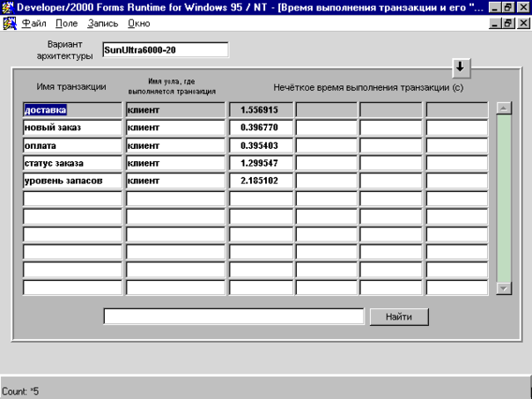Click клиент node cell in статус заказа row

(x=175, y=163)
